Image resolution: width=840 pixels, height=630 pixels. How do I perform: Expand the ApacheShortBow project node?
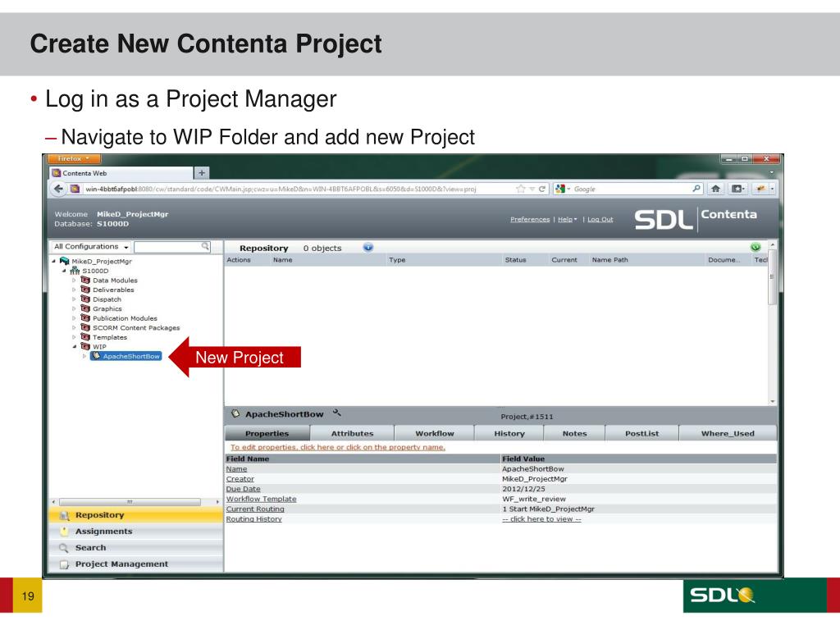(x=84, y=356)
